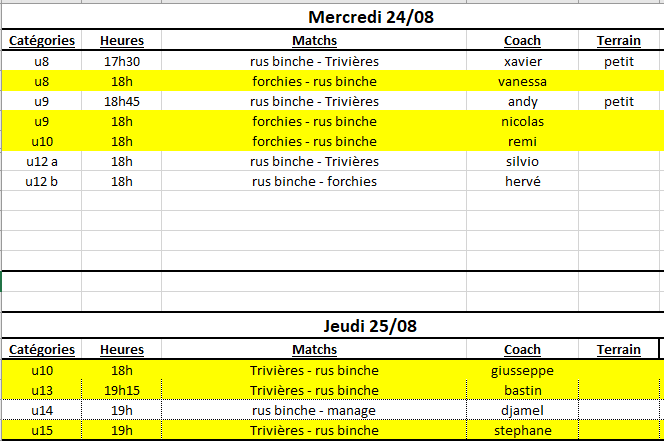
Task: Select the Catégories header under Mercredi
Action: (42, 40)
